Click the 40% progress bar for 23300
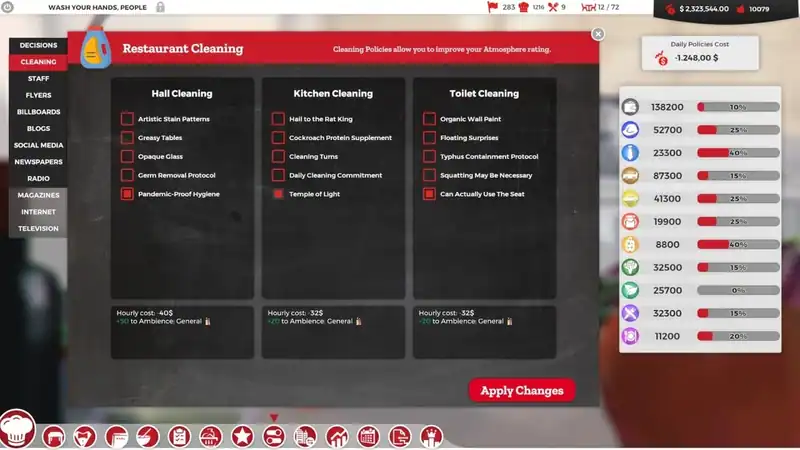This screenshot has width=800, height=450. [x=738, y=153]
